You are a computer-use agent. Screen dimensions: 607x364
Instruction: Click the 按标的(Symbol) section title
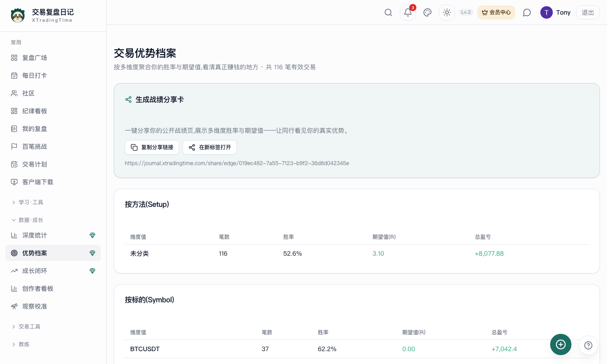pos(149,300)
